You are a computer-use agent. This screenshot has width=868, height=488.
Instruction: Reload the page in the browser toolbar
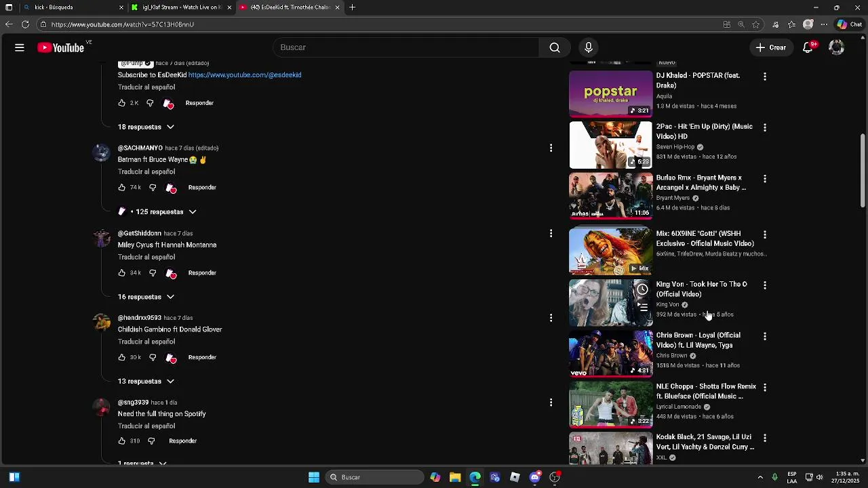pyautogui.click(x=25, y=24)
